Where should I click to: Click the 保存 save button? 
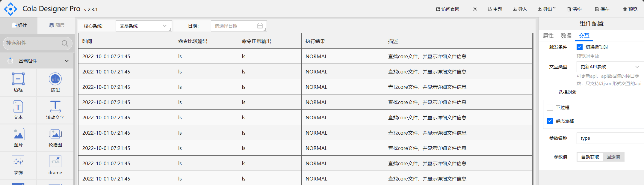point(602,9)
